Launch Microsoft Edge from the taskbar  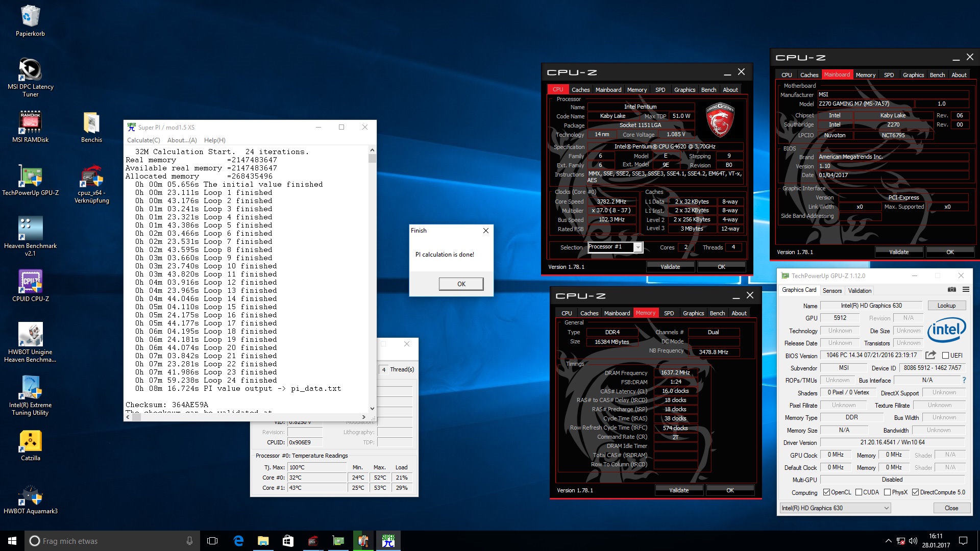(238, 541)
